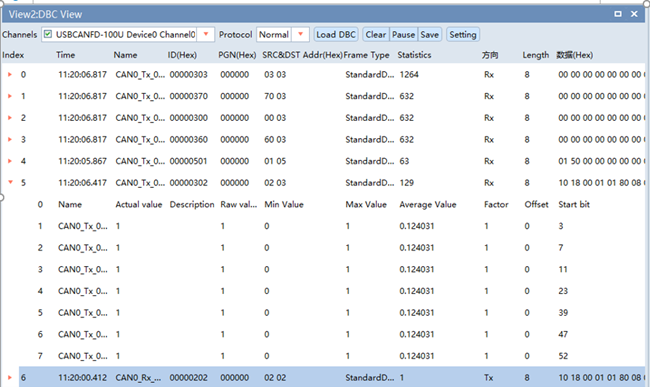The height and width of the screenshot is (387, 650).
Task: Click the Pause button
Action: coord(403,34)
